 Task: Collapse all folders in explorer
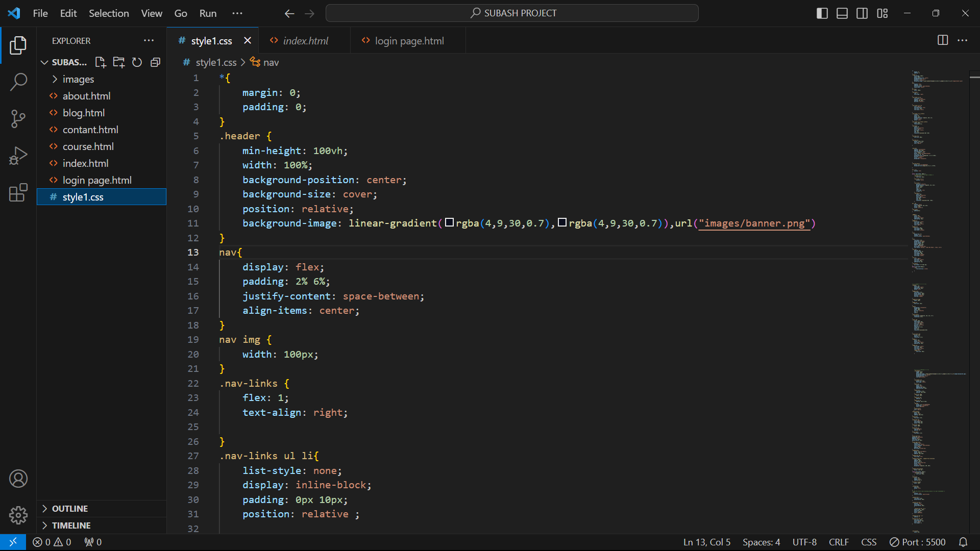[156, 62]
